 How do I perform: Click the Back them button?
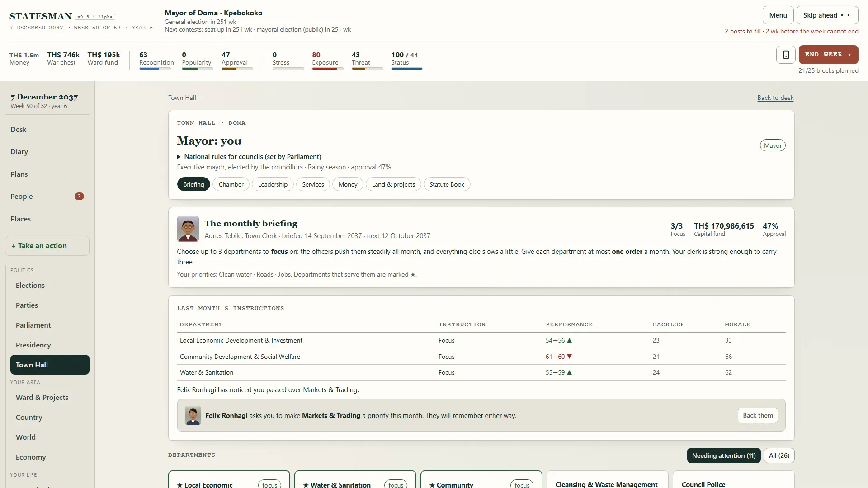[758, 415]
